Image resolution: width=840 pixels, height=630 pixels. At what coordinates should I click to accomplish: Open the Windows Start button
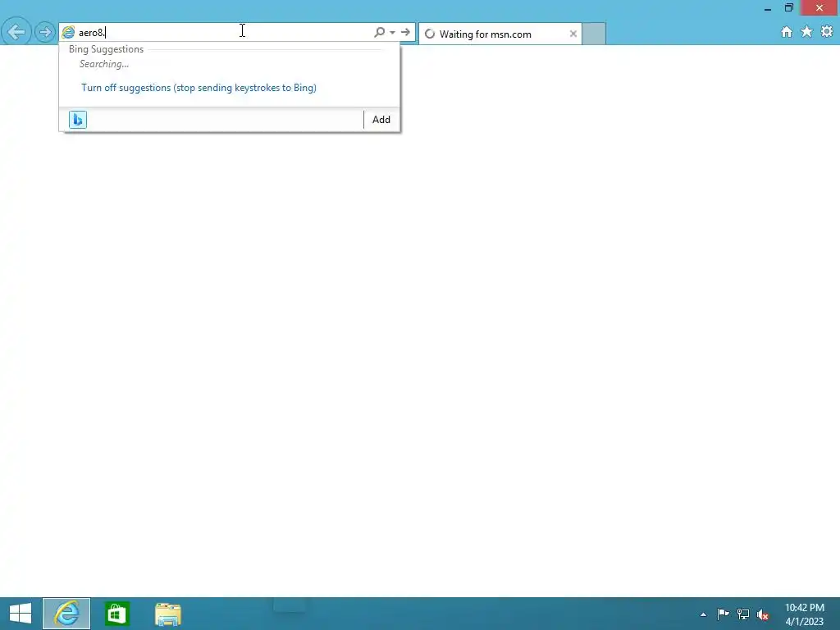[21, 614]
